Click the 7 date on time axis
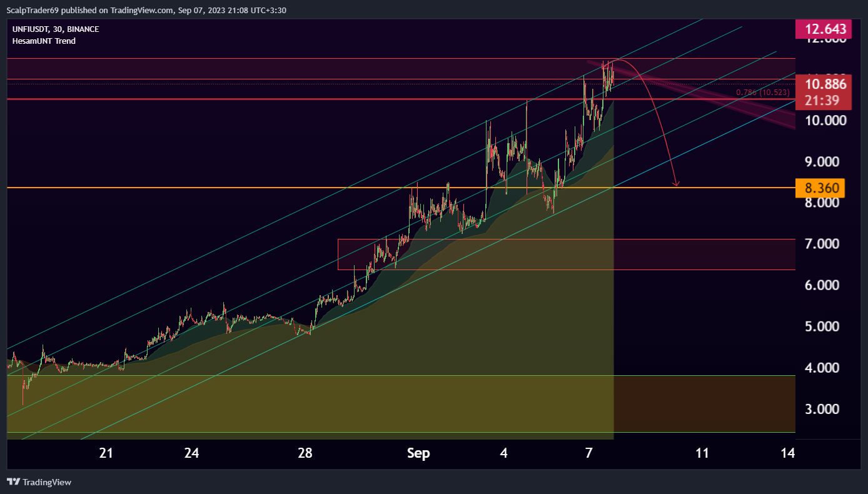 pyautogui.click(x=588, y=453)
